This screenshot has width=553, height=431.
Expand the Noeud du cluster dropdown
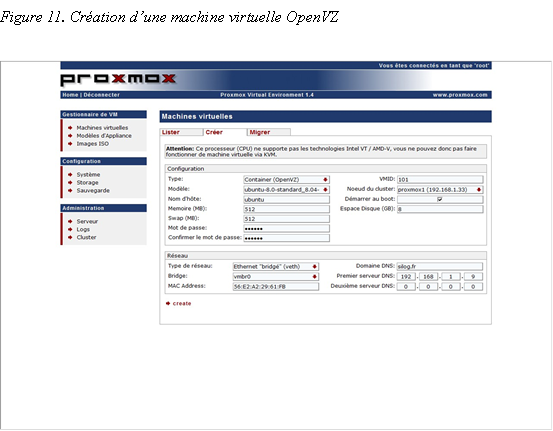tap(440, 189)
